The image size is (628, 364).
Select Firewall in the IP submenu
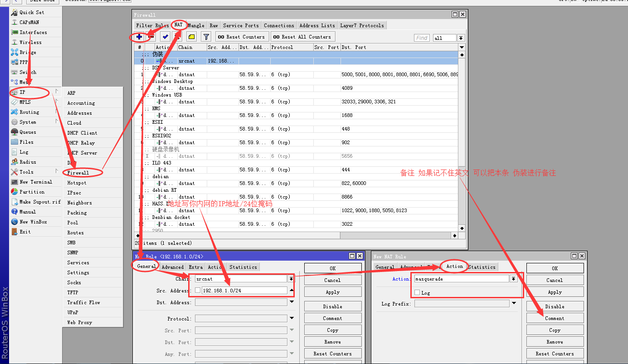[78, 173]
